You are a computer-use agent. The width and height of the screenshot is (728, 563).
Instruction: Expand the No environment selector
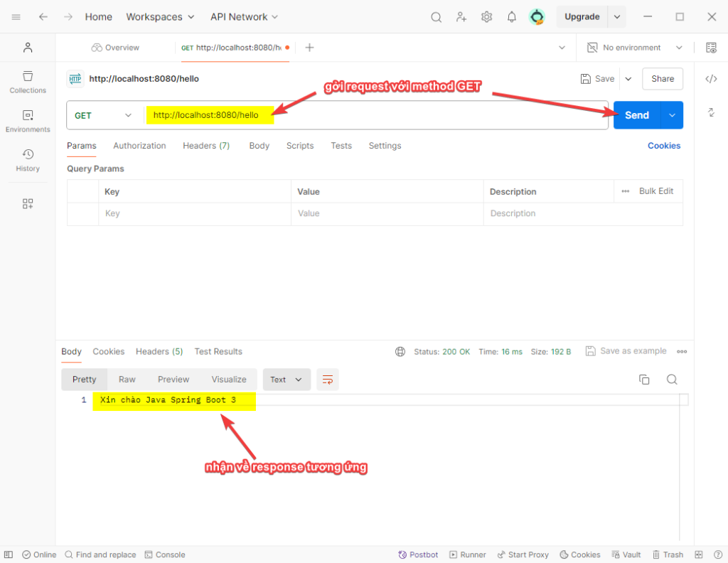pyautogui.click(x=634, y=48)
